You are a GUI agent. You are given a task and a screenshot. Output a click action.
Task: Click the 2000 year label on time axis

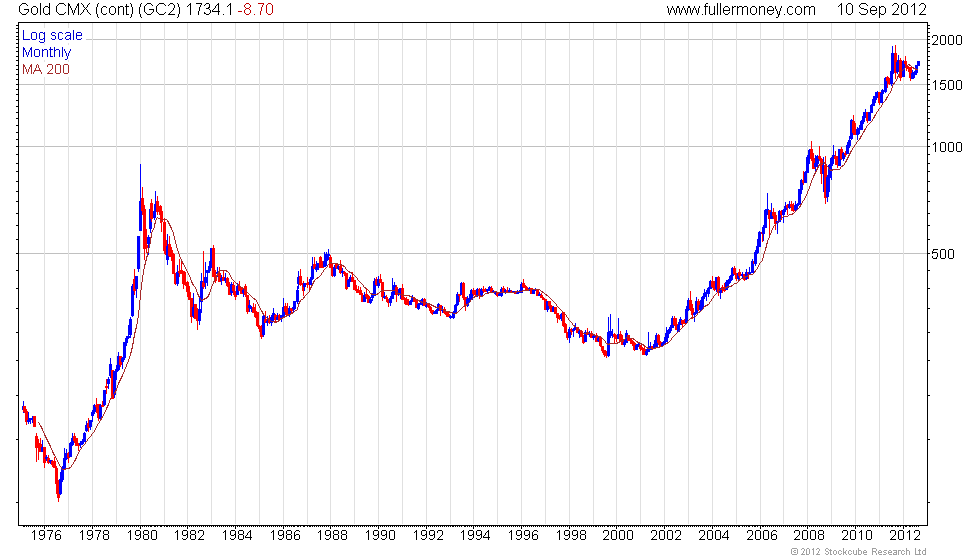(x=618, y=536)
